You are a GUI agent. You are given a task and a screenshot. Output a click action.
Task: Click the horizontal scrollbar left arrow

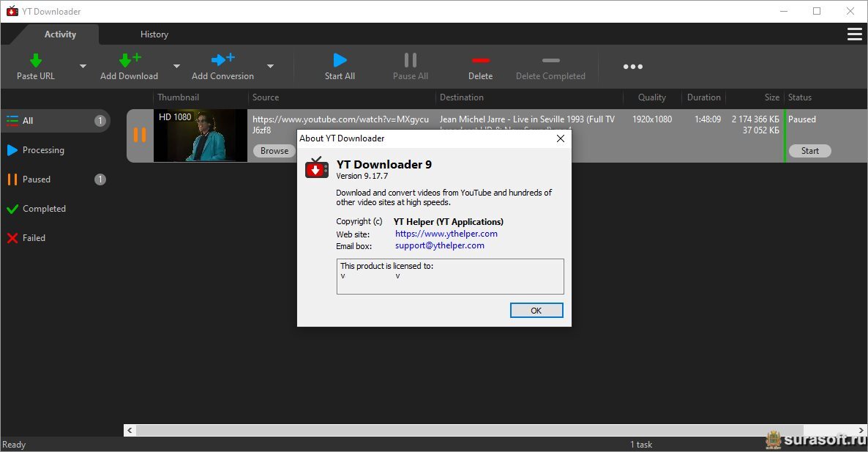pyautogui.click(x=130, y=431)
